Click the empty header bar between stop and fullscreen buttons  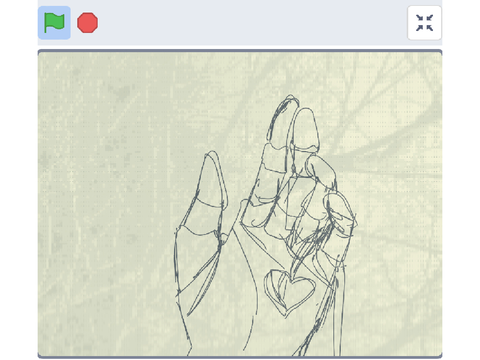[252, 23]
